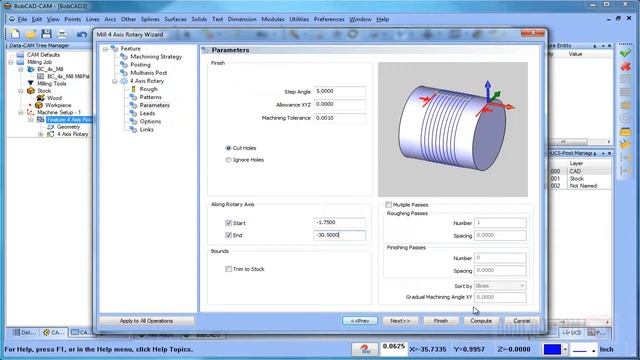
Task: Click the Geometry icon in CAM tree
Action: click(51, 127)
